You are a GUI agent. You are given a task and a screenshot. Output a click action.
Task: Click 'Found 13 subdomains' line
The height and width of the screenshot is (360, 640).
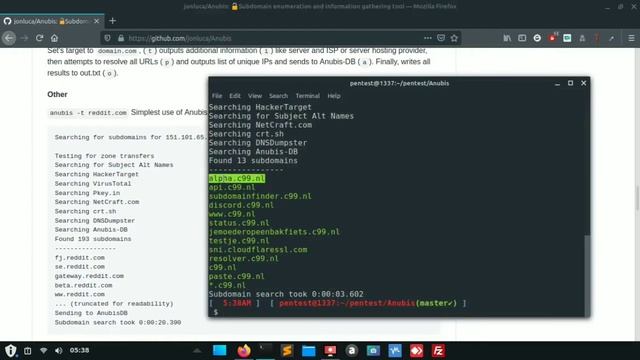pyautogui.click(x=253, y=161)
